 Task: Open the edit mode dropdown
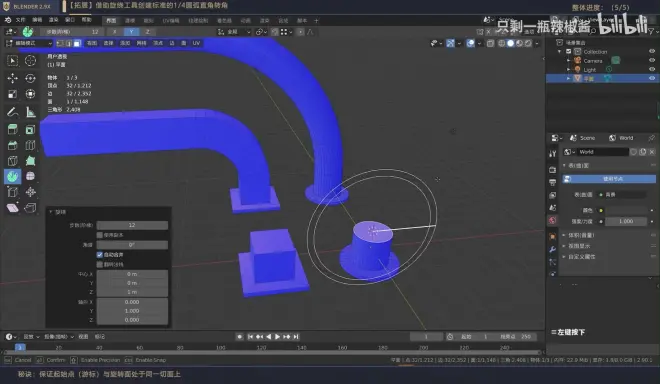29,43
